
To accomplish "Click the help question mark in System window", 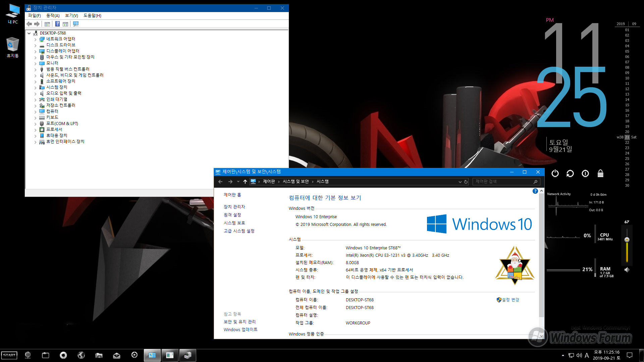I will tap(535, 191).
